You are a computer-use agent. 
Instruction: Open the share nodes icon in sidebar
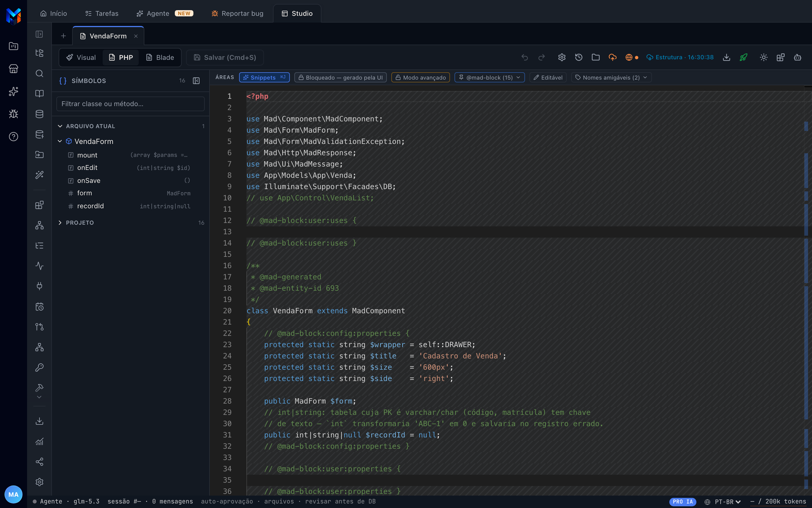pyautogui.click(x=39, y=462)
